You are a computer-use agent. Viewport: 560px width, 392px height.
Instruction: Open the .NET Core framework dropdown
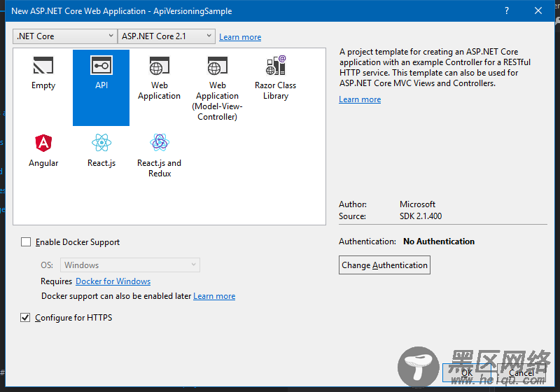point(65,36)
